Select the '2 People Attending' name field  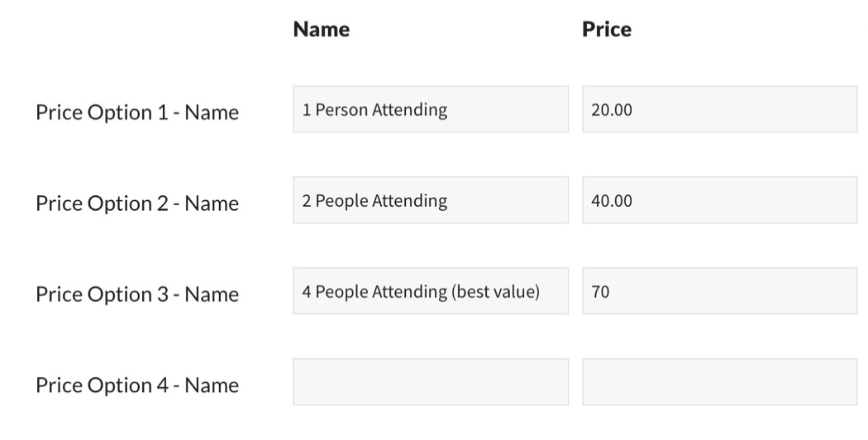(x=430, y=200)
